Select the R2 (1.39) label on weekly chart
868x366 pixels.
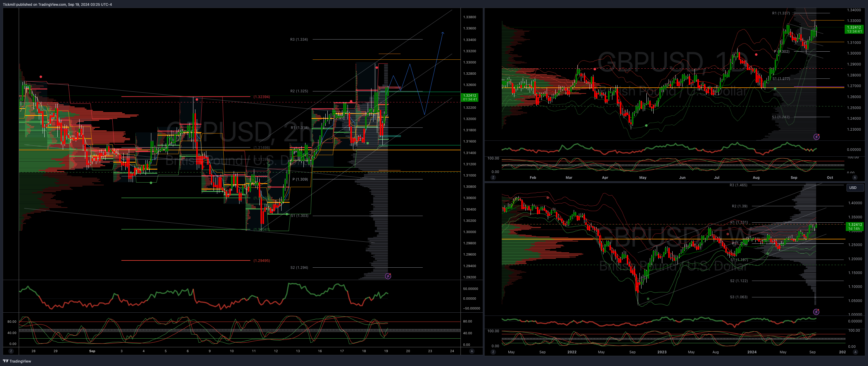point(740,206)
